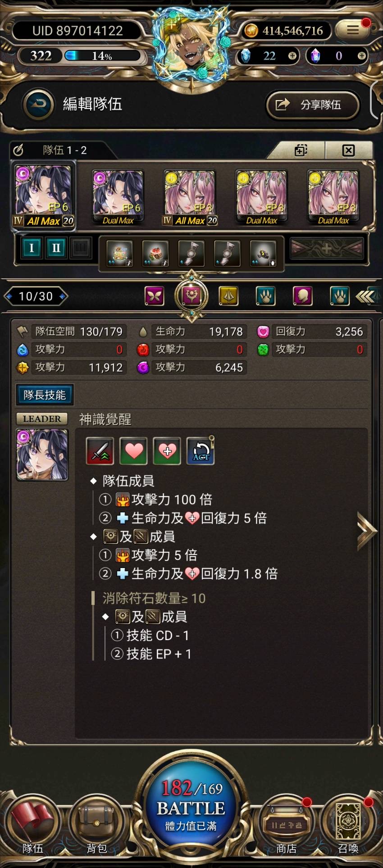
Task: Tap the back arrow beside 編輯隊伍
Action: (38, 105)
